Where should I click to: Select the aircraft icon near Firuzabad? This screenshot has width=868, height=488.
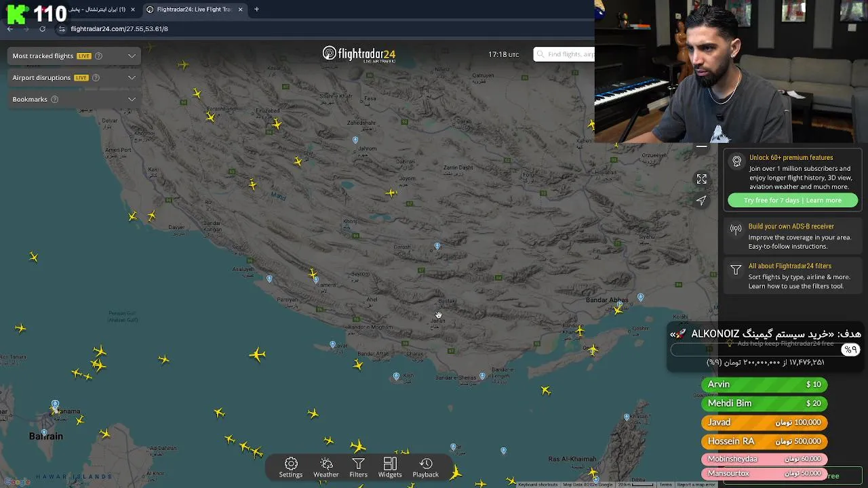[277, 124]
